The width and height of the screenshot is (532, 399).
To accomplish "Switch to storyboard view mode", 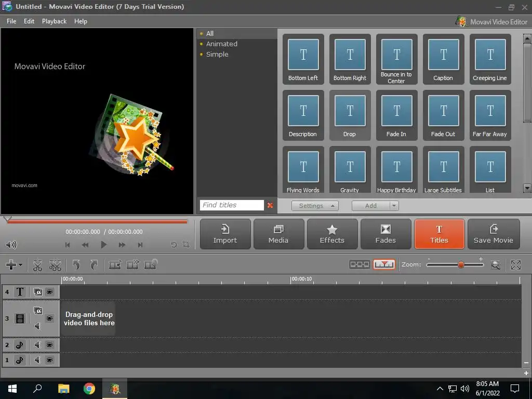I will (360, 264).
